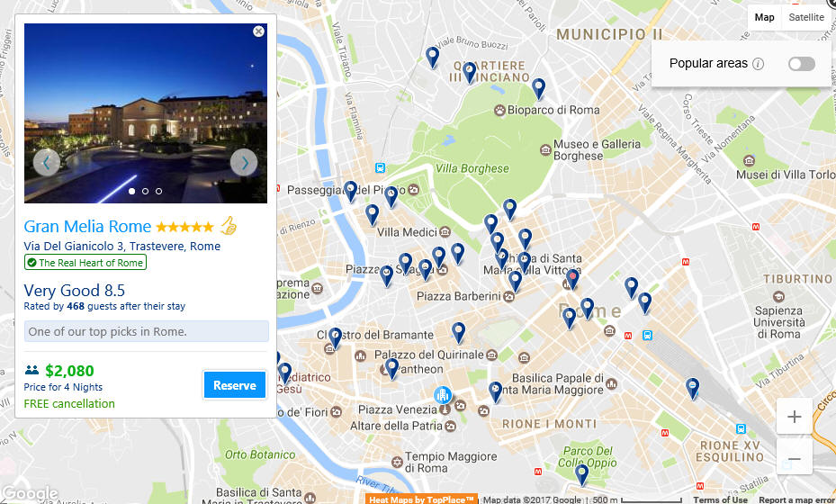Click the hotel pin at the Pantheon

click(x=391, y=368)
